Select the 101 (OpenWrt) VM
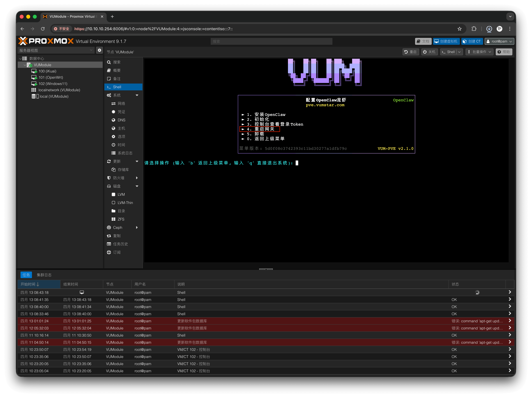 click(x=51, y=77)
